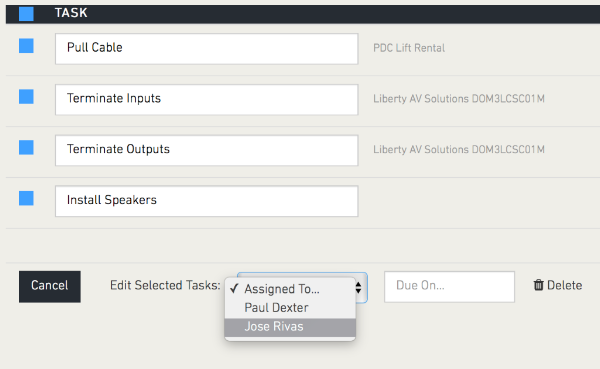600x369 pixels.
Task: Click the Terminate Outputs task name field
Action: 207,150
